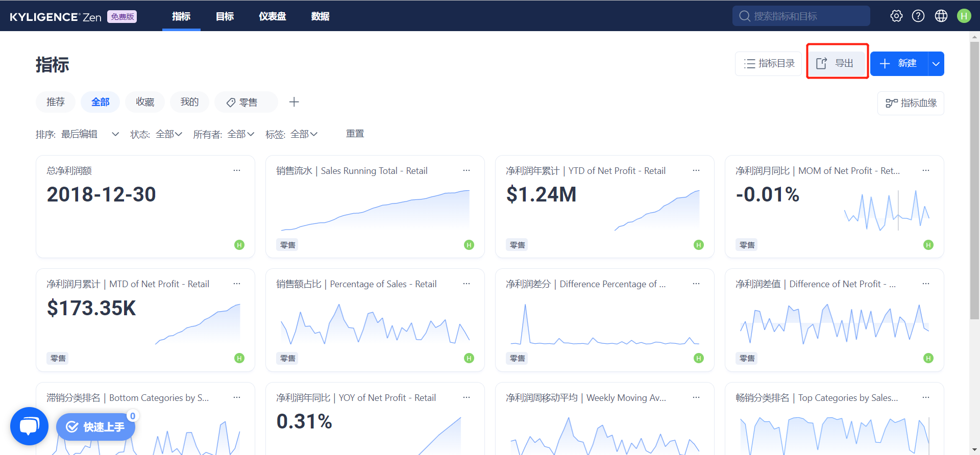Open more options on 畅销分类排名 card

point(926,397)
